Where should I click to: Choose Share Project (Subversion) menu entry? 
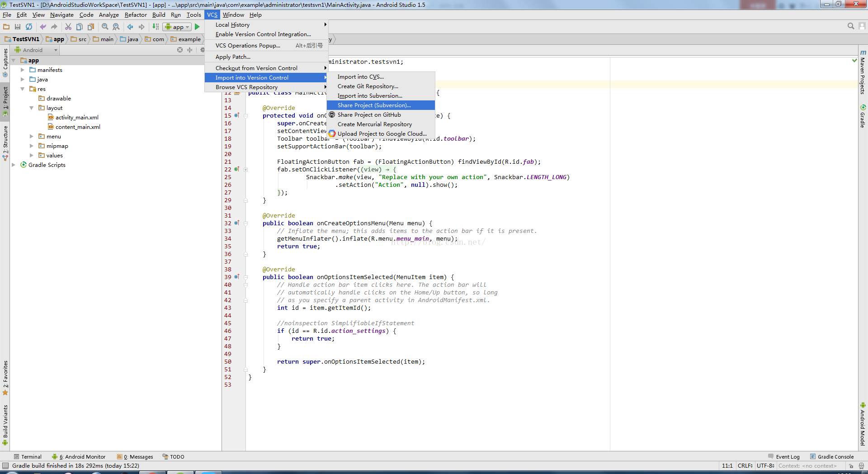pyautogui.click(x=381, y=105)
